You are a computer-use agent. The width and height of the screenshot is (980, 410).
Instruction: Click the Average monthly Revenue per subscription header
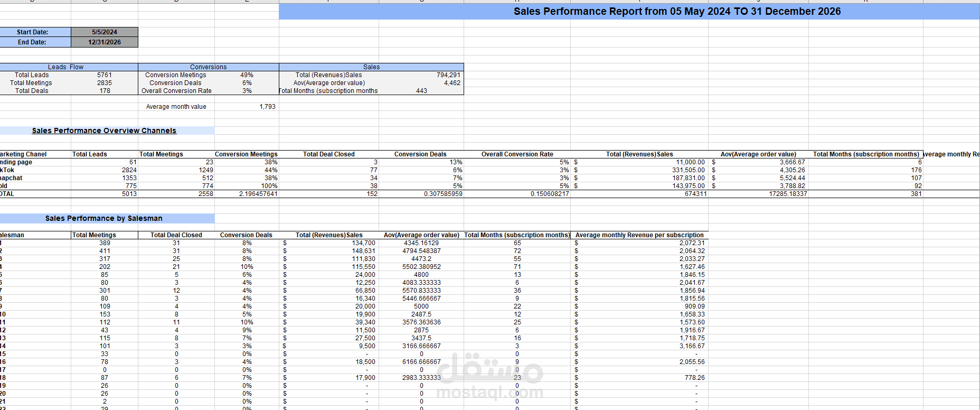point(639,235)
